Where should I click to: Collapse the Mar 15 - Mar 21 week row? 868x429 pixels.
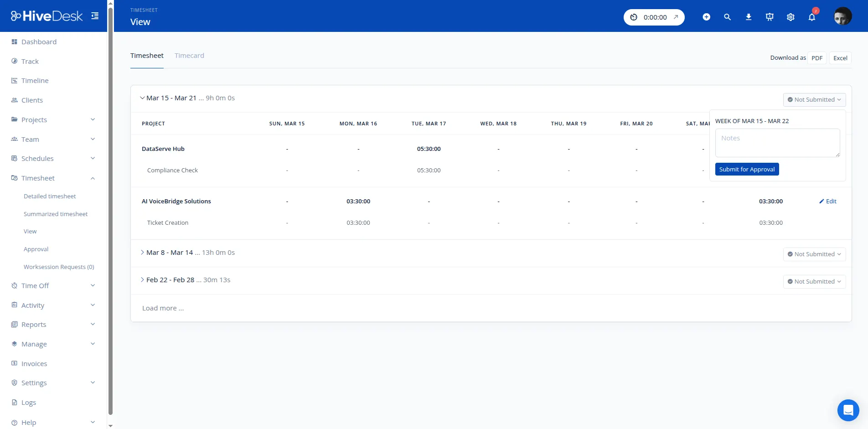[142, 98]
